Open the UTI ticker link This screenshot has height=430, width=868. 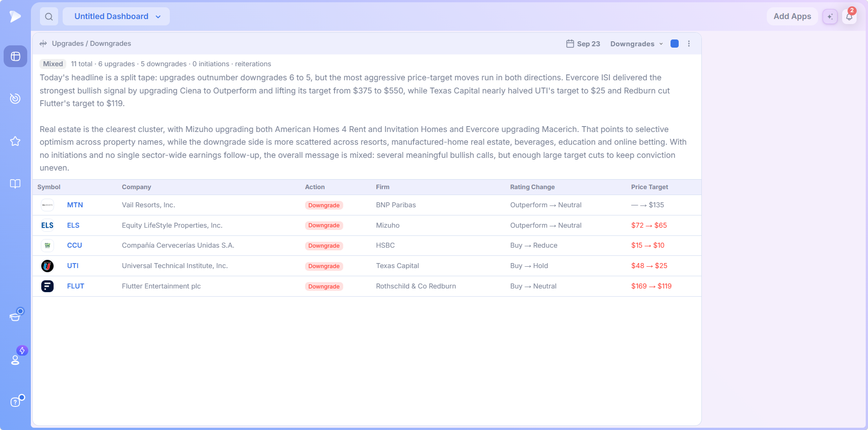[73, 266]
